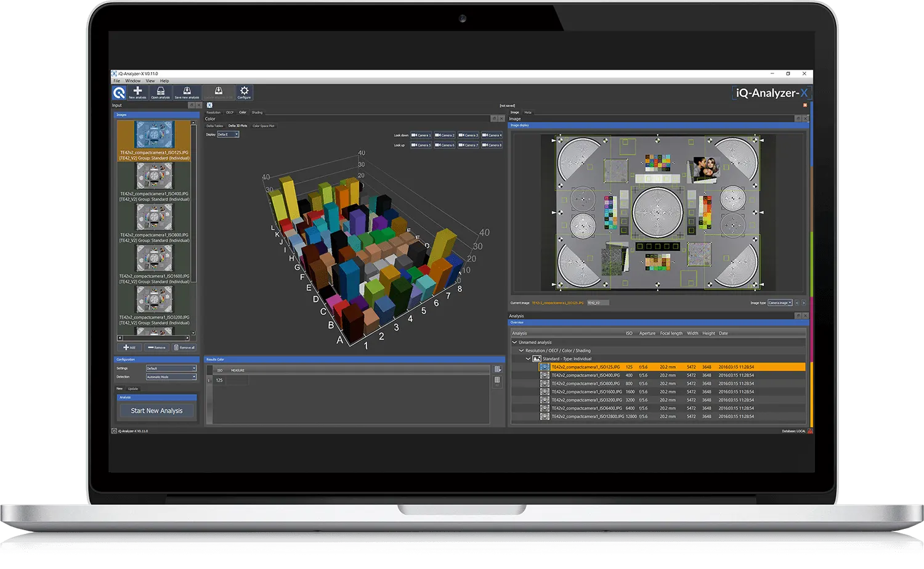Click the Remove all trash button
The height and width of the screenshot is (569, 924).
click(184, 348)
